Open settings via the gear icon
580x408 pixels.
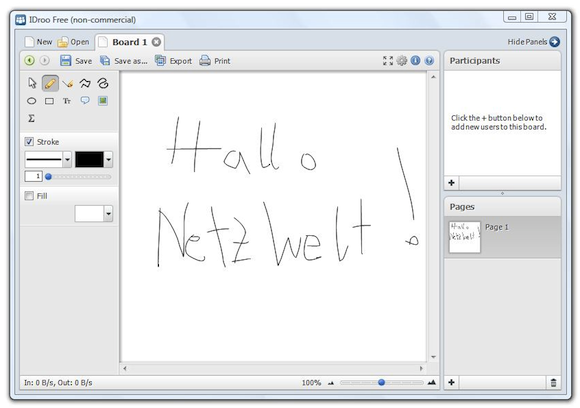(402, 61)
